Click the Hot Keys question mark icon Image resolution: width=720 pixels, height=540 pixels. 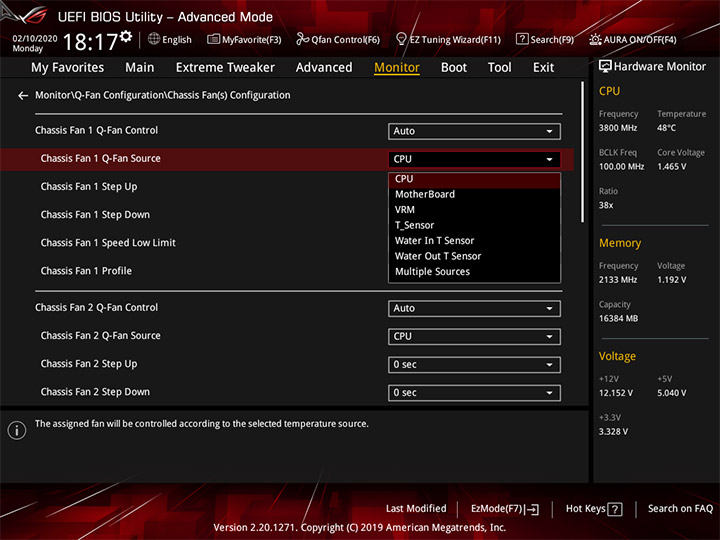tap(615, 509)
